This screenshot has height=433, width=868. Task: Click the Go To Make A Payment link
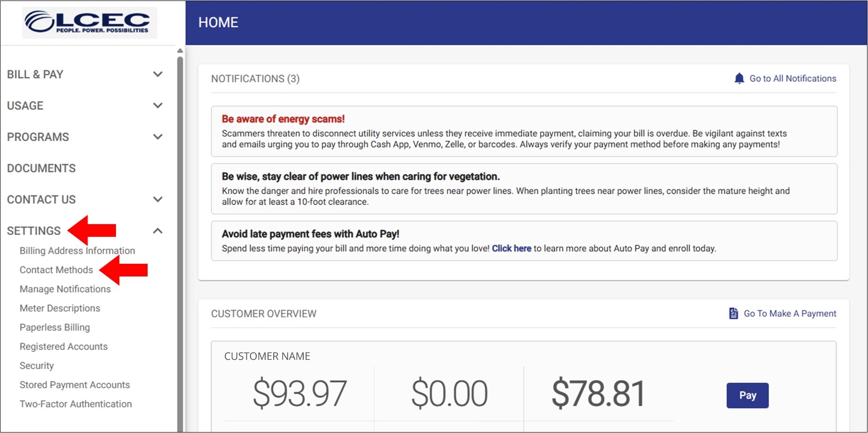(x=790, y=314)
